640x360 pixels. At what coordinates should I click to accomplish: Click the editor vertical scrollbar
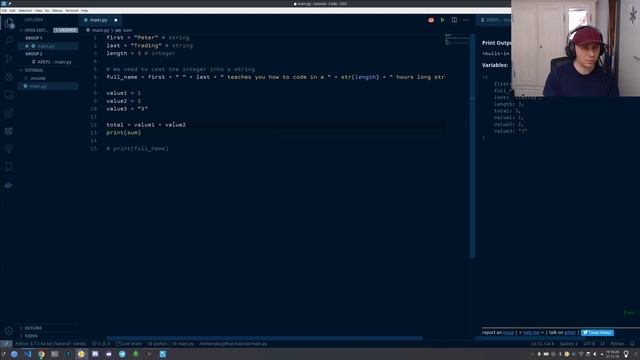click(472, 146)
